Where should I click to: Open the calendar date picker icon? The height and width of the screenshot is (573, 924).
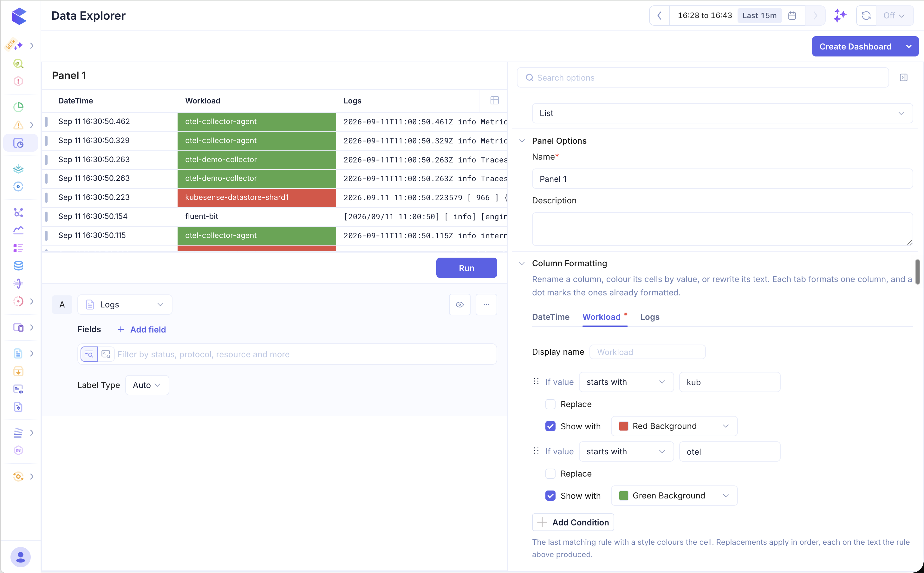coord(792,16)
